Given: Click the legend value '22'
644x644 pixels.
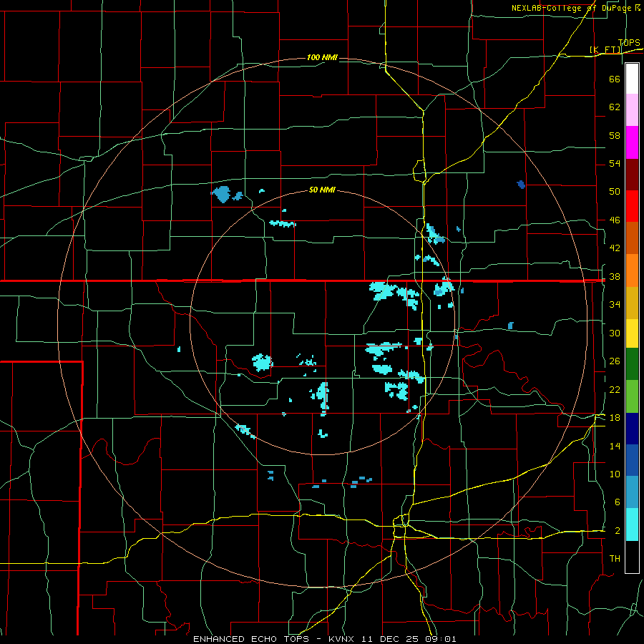Looking at the screenshot, I should click(615, 390).
